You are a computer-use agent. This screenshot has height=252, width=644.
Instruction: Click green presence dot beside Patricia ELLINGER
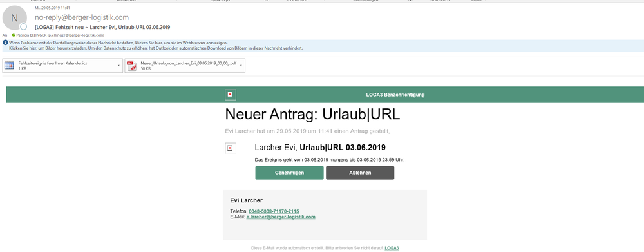pyautogui.click(x=14, y=35)
